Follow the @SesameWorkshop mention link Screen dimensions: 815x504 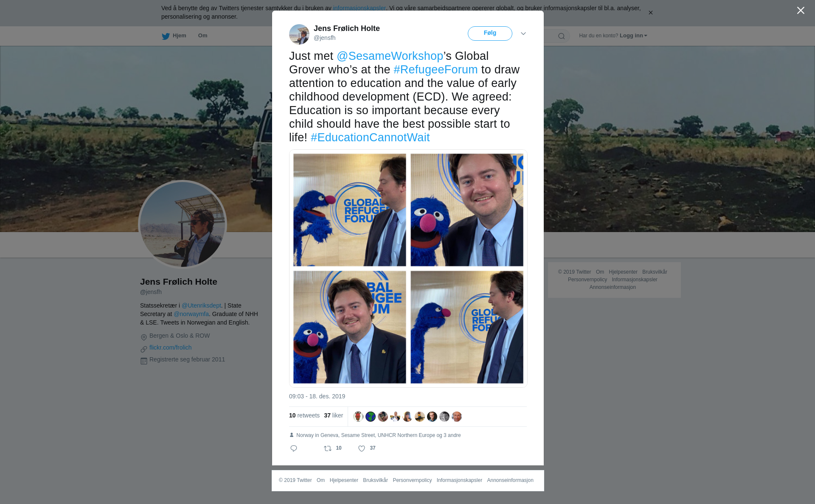pyautogui.click(x=390, y=56)
